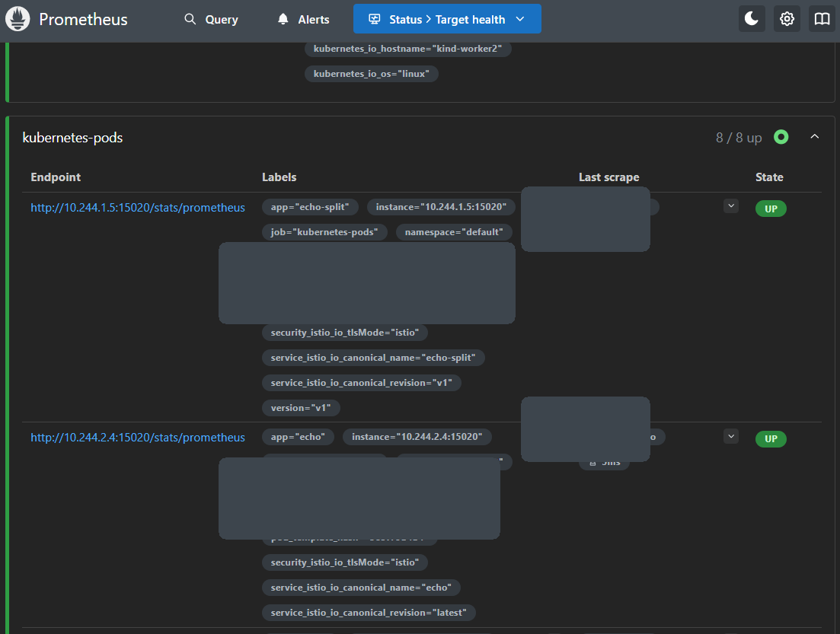Click UP state badge for 10.244.2.4 target
This screenshot has height=634, width=840.
point(771,439)
